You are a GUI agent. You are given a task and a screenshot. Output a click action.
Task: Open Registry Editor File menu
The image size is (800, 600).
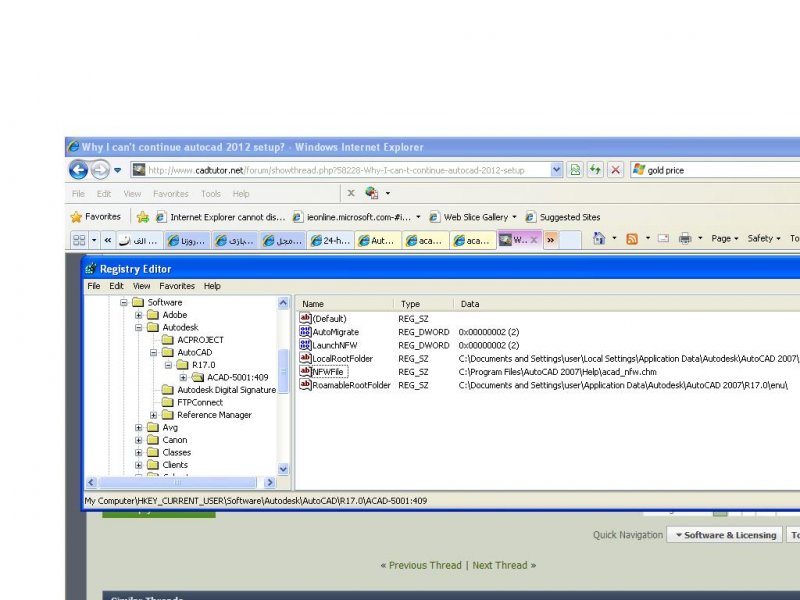click(x=94, y=286)
